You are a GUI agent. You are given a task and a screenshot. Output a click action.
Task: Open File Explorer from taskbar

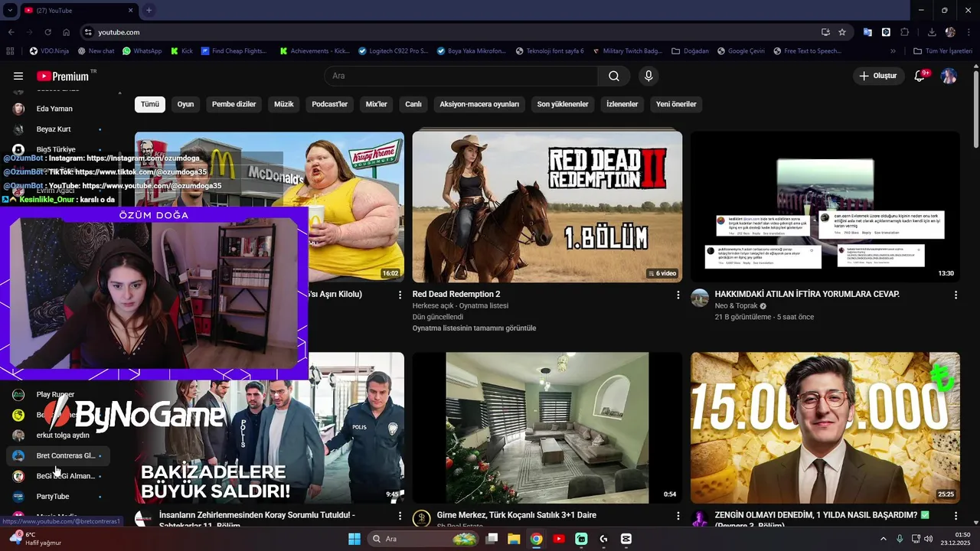point(514,539)
